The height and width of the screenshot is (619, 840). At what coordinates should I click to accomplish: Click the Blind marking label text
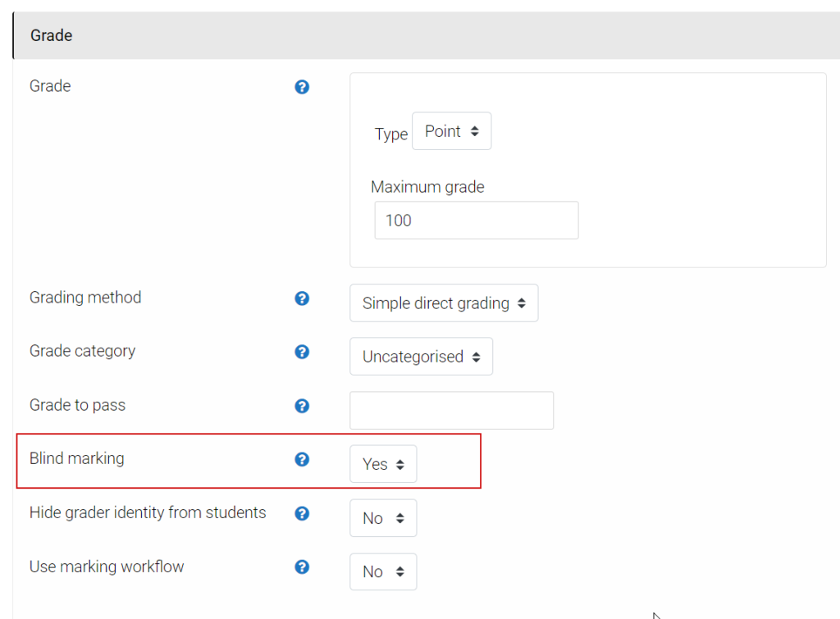tap(76, 458)
